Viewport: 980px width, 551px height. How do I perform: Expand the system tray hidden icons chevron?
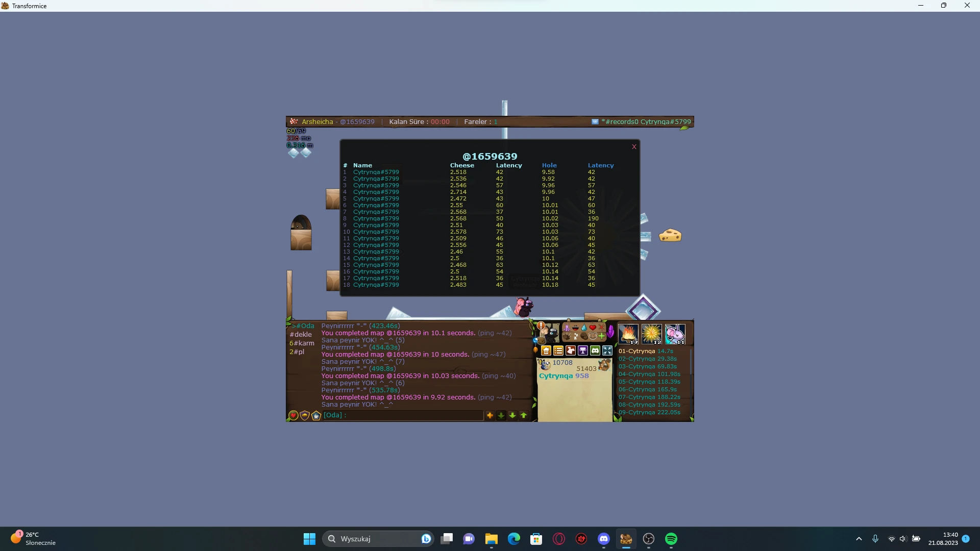[859, 539]
